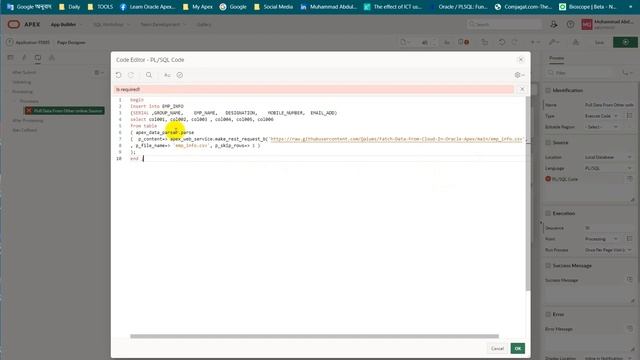
Task: Open the Gallery menu
Action: pos(204,24)
